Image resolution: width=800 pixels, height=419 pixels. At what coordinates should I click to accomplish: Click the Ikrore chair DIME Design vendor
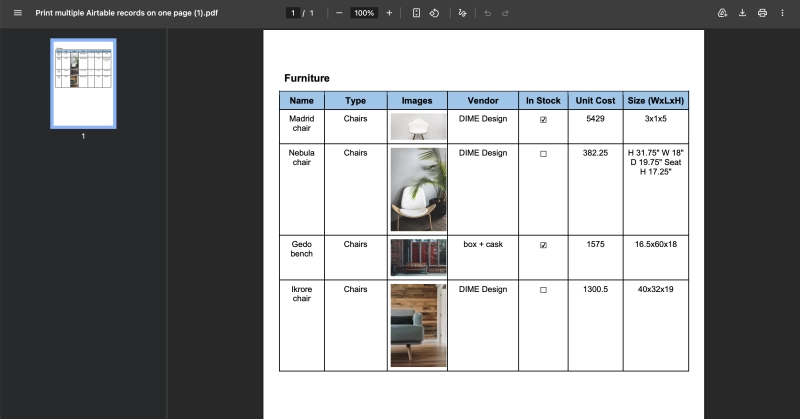click(483, 289)
